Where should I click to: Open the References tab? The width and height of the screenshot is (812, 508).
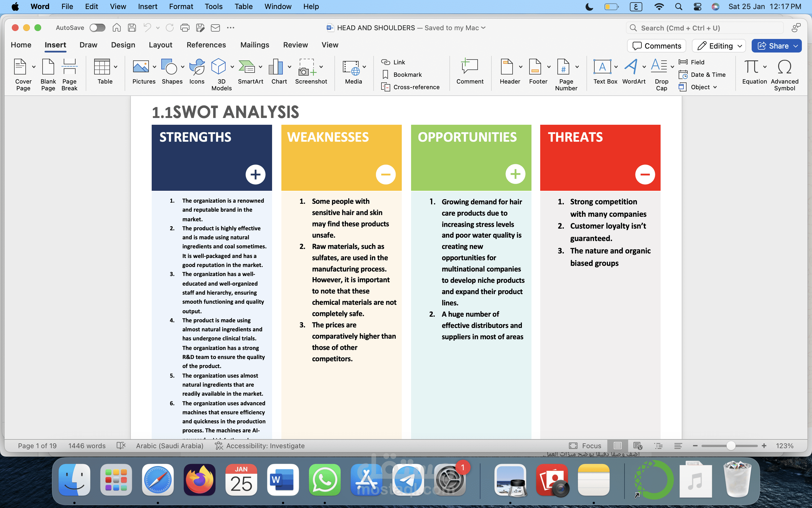206,45
